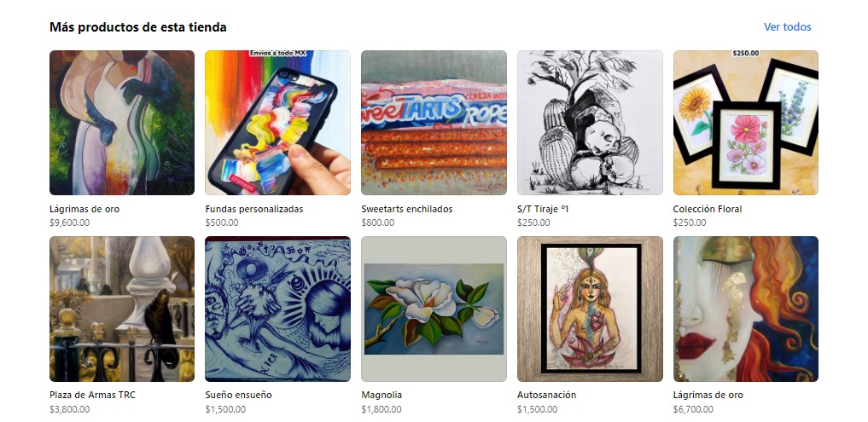
Task: Select the 'Colección Floral' title text
Action: click(708, 209)
